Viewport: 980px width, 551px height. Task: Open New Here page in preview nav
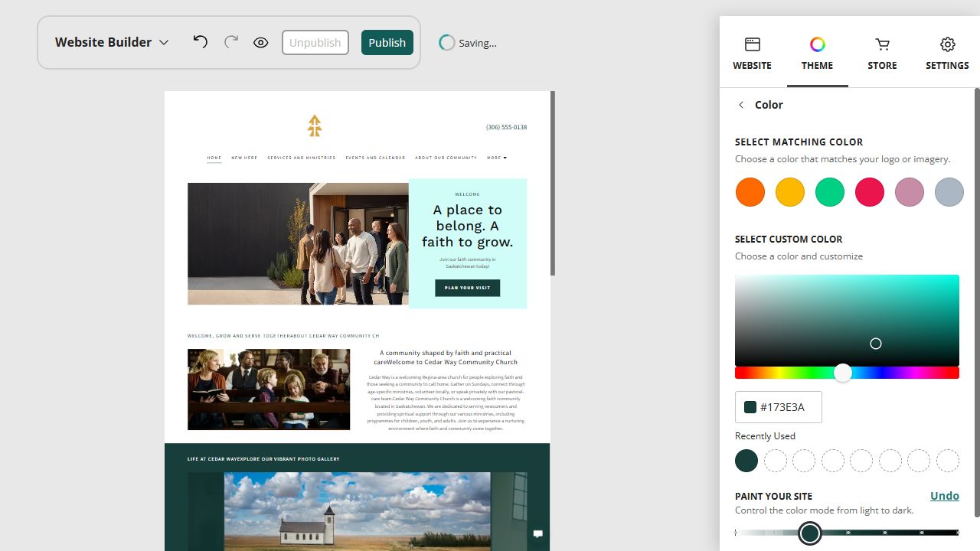point(244,158)
